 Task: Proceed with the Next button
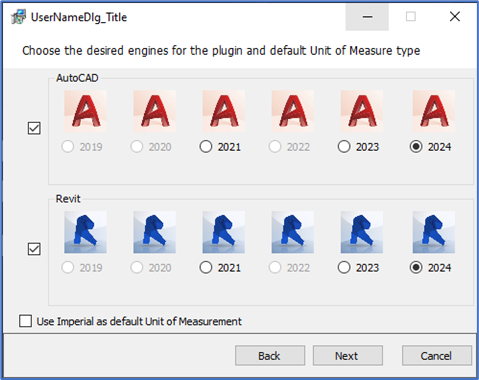pyautogui.click(x=347, y=356)
